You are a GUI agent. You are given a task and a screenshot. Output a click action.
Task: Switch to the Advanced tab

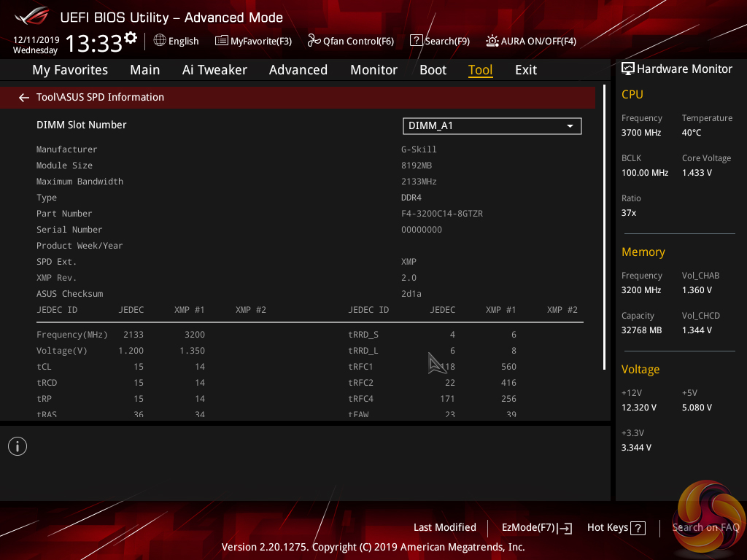(x=298, y=70)
